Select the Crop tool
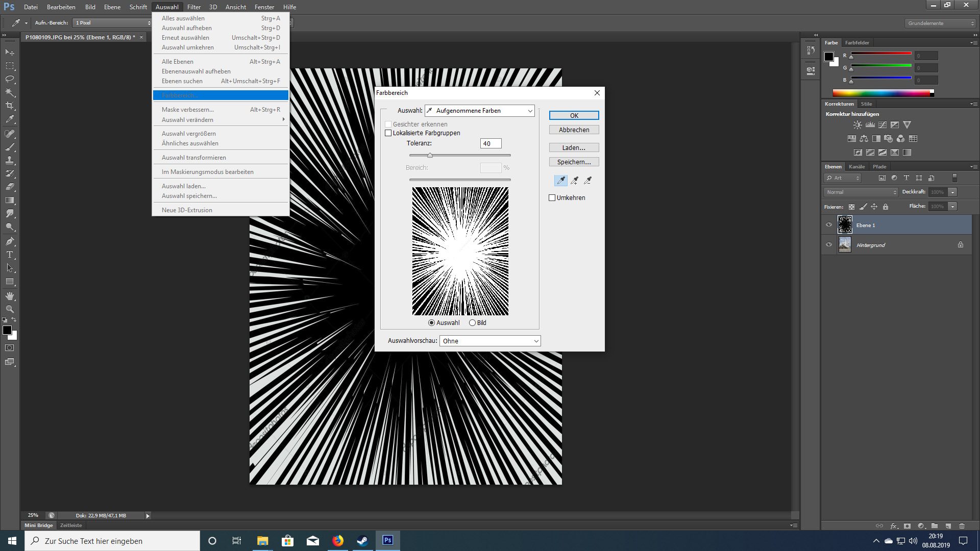980x551 pixels. pos(10,106)
